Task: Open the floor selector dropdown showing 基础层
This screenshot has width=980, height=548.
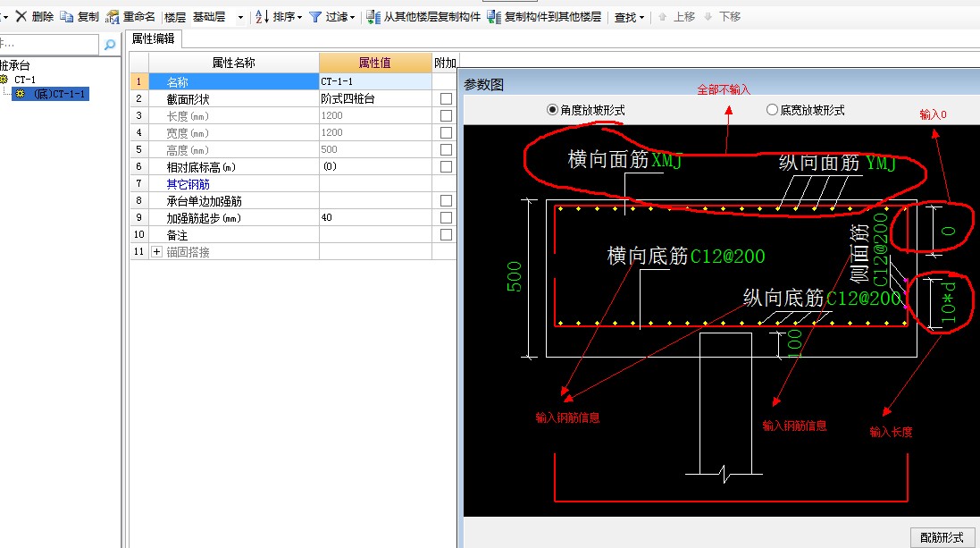Action: point(240,18)
